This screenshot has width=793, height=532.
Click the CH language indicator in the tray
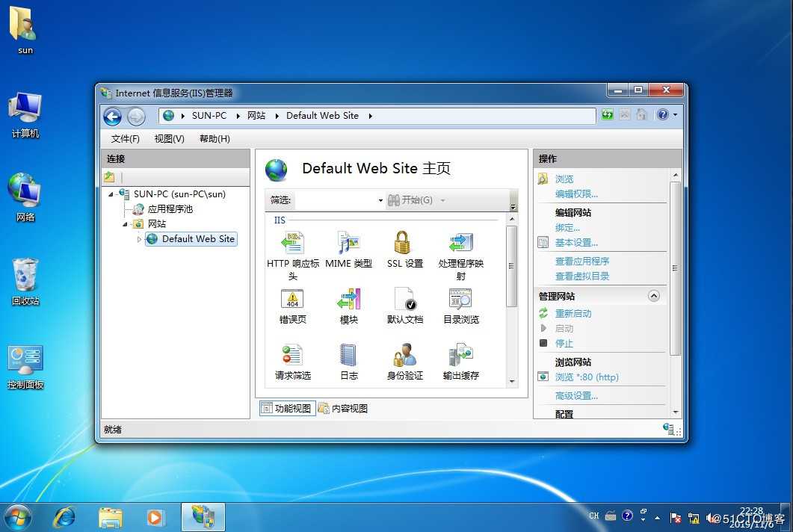(593, 516)
